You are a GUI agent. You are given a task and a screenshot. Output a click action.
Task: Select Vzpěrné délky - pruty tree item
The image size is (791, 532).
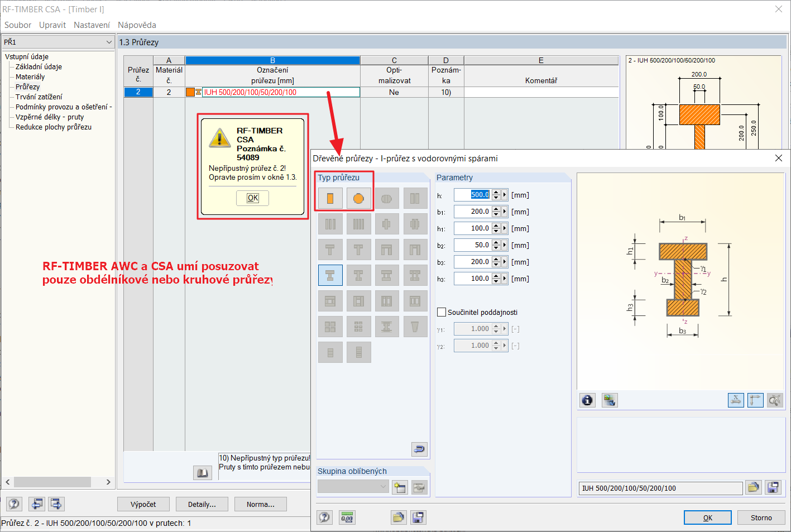tap(50, 117)
